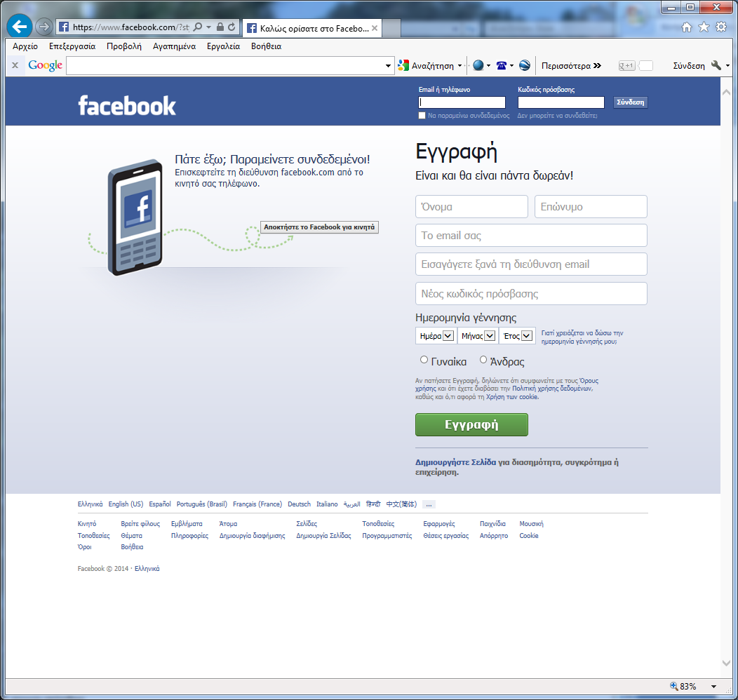Close the Facebook tab with its X
Image resolution: width=738 pixels, height=700 pixels.
tap(375, 28)
